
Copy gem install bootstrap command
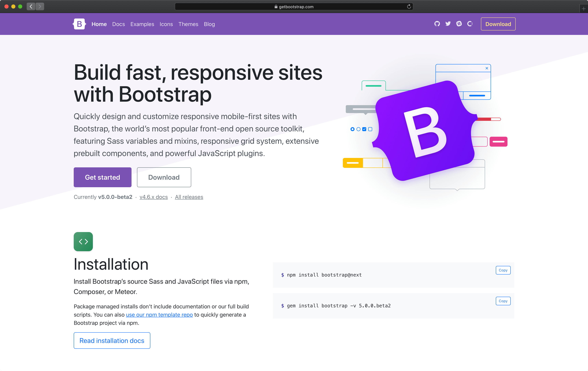point(503,300)
